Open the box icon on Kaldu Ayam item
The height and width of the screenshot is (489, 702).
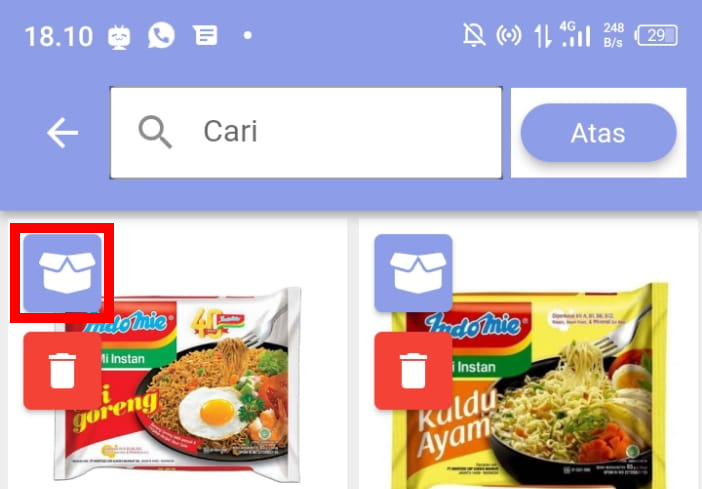(x=413, y=273)
